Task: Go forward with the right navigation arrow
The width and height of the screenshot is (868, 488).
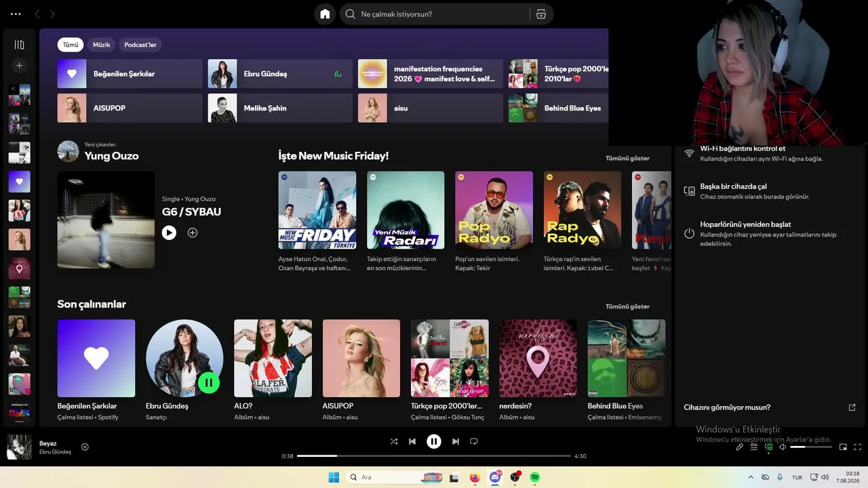Action: coord(52,14)
